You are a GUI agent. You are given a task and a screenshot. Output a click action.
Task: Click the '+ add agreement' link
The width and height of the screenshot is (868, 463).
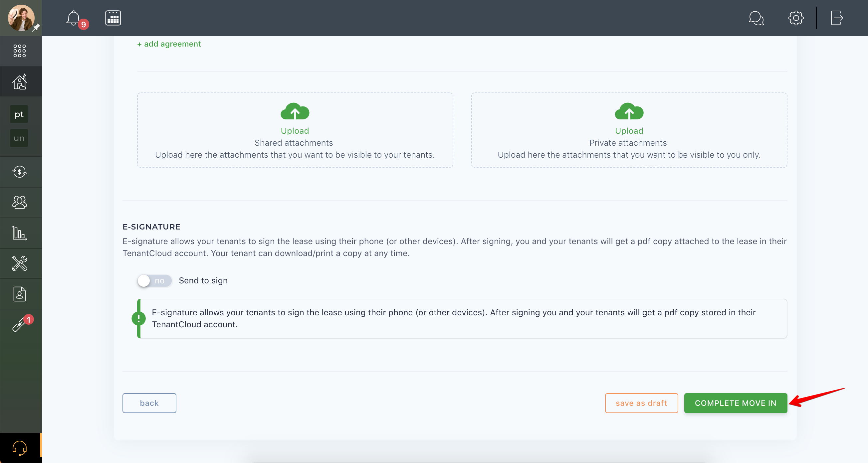pyautogui.click(x=169, y=44)
